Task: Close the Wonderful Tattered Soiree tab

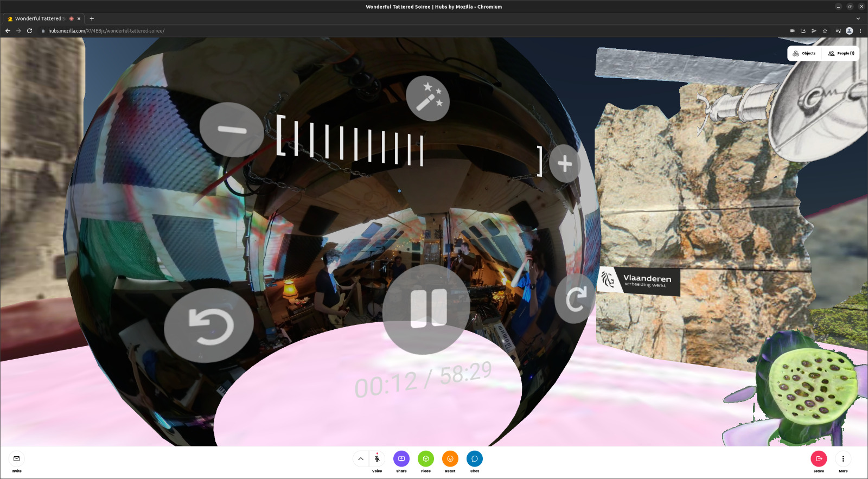Action: (x=79, y=18)
